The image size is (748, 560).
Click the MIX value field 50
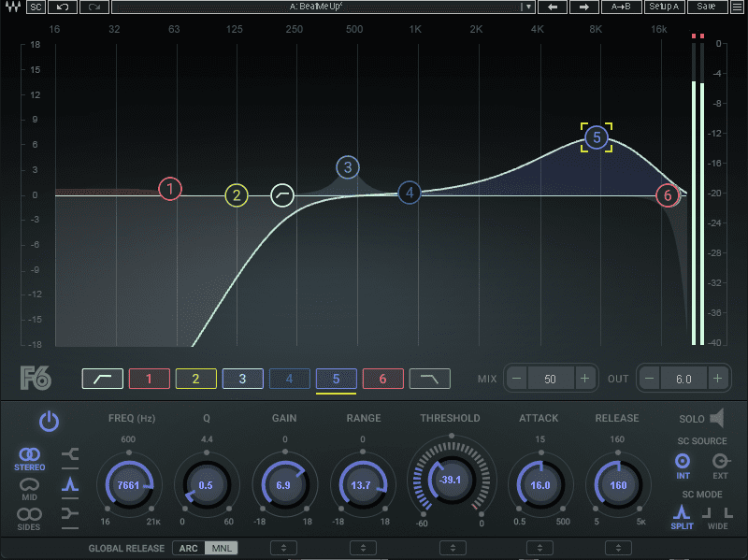click(x=551, y=379)
